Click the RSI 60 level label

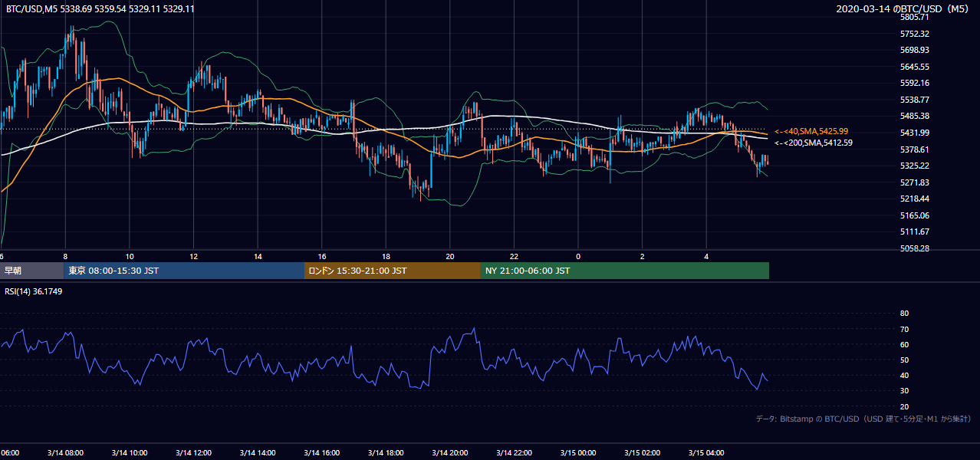(904, 344)
